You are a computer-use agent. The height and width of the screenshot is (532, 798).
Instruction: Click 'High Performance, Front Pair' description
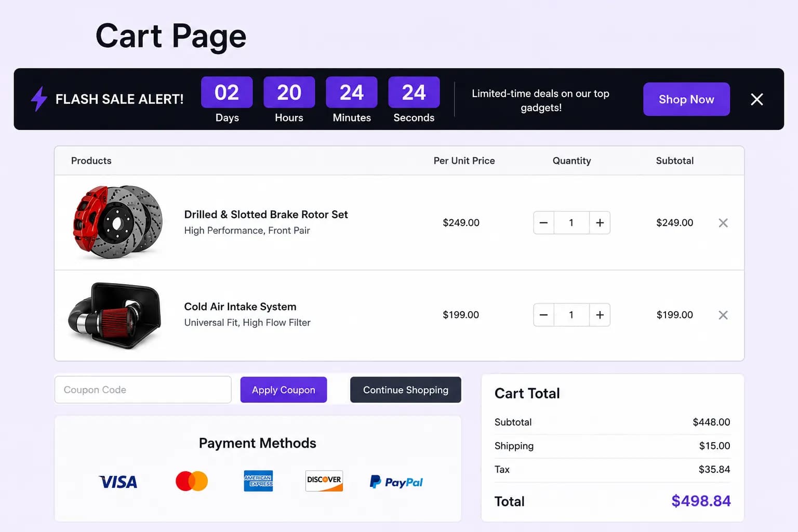(x=247, y=230)
